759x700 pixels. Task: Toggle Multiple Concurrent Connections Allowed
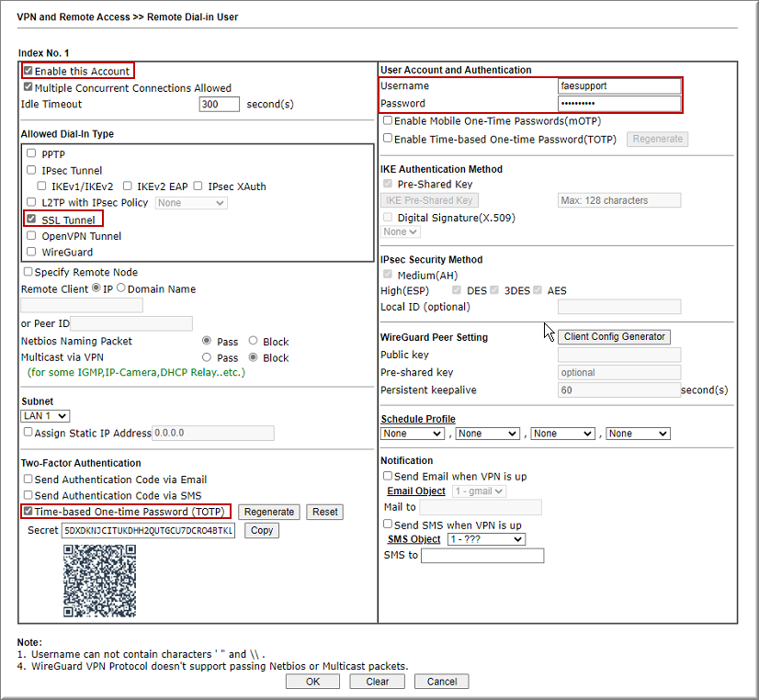point(28,87)
